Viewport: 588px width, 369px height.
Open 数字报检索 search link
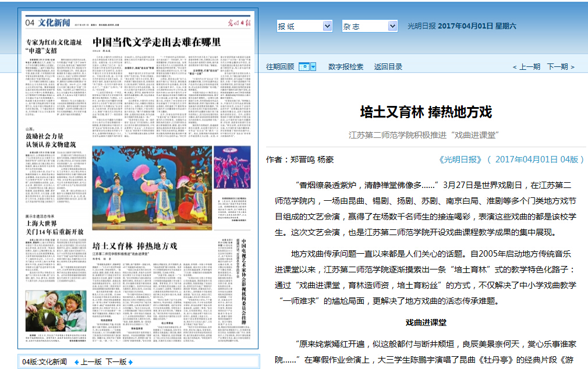346,67
